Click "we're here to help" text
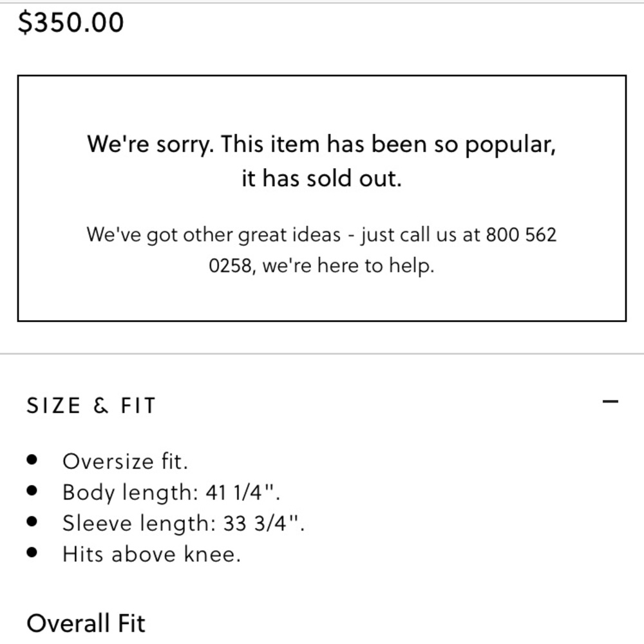The image size is (644, 644). (x=348, y=265)
